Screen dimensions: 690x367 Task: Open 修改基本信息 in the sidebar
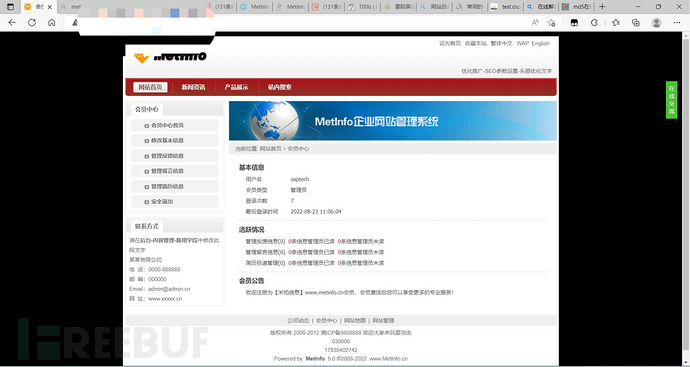click(x=174, y=141)
